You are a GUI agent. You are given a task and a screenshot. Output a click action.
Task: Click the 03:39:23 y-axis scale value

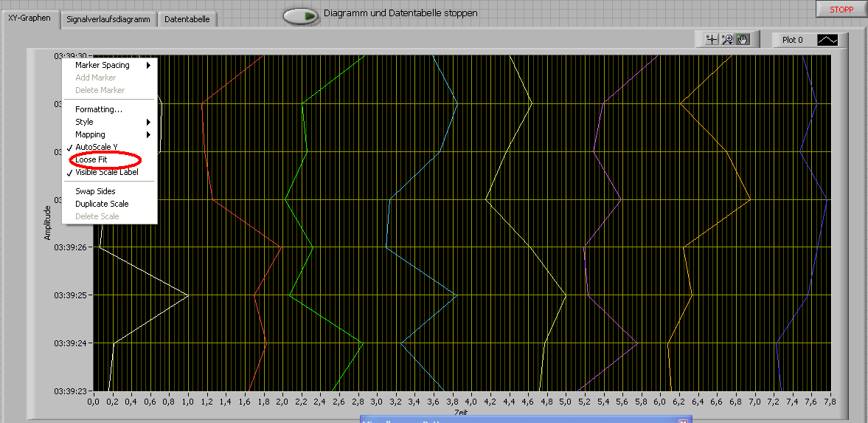coord(70,391)
